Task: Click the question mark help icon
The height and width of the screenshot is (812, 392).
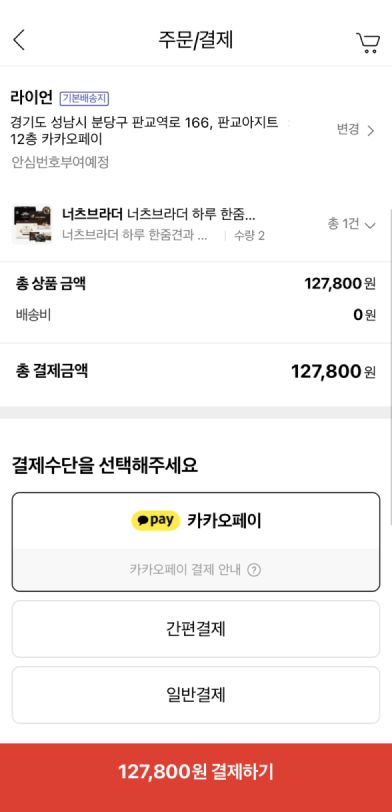Action: (254, 570)
